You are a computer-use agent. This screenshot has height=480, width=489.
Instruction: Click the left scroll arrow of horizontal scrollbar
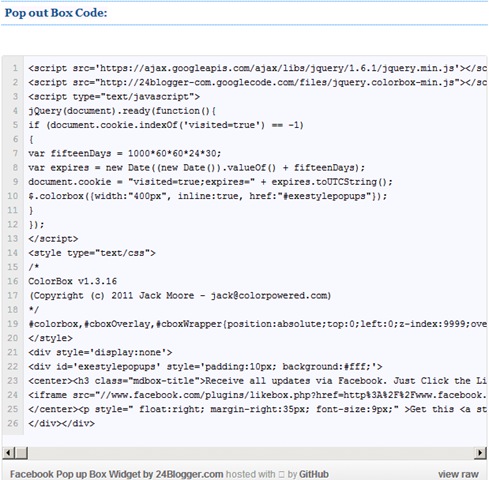coord(9,453)
